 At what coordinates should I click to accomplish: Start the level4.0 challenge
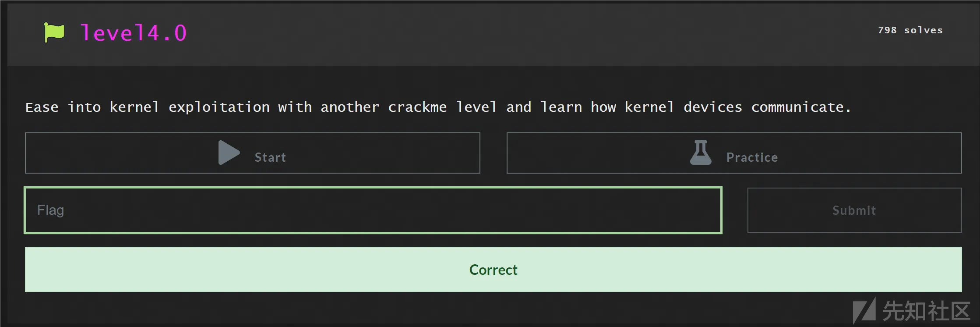click(x=253, y=153)
